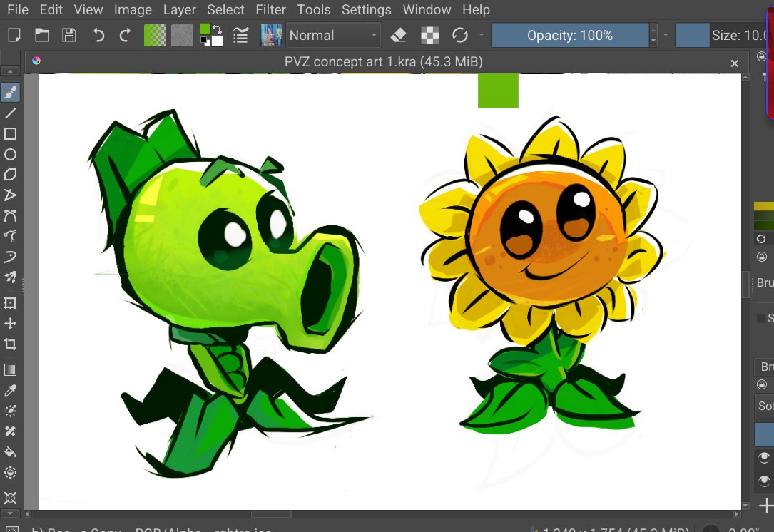
Task: Redo the last undone action
Action: pos(125,35)
